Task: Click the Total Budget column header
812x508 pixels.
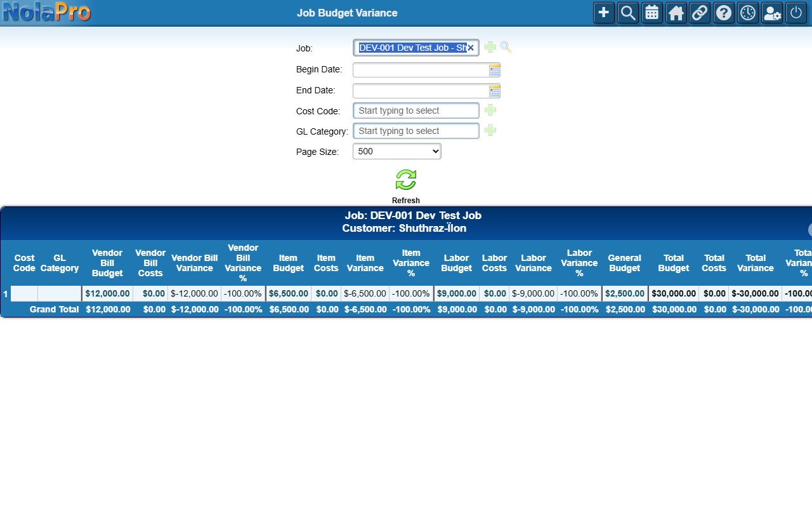Action: point(674,263)
